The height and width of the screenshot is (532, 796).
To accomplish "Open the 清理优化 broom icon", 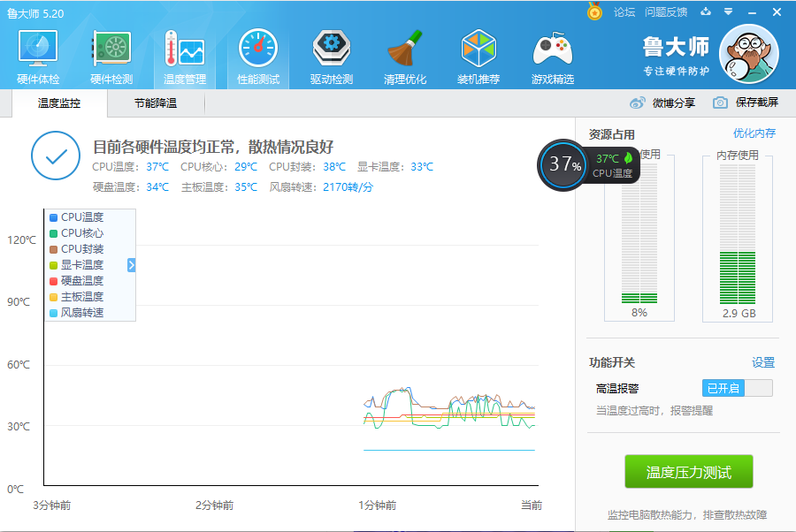I will point(405,49).
